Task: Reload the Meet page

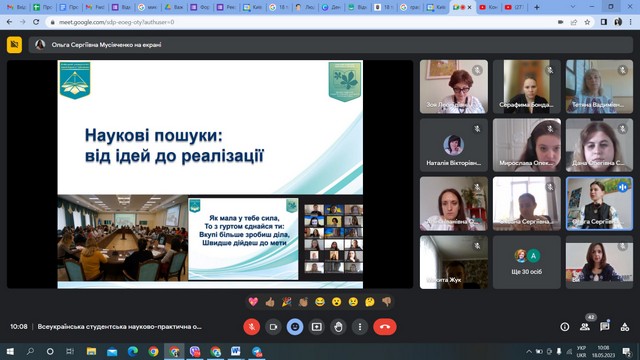Action: point(36,22)
